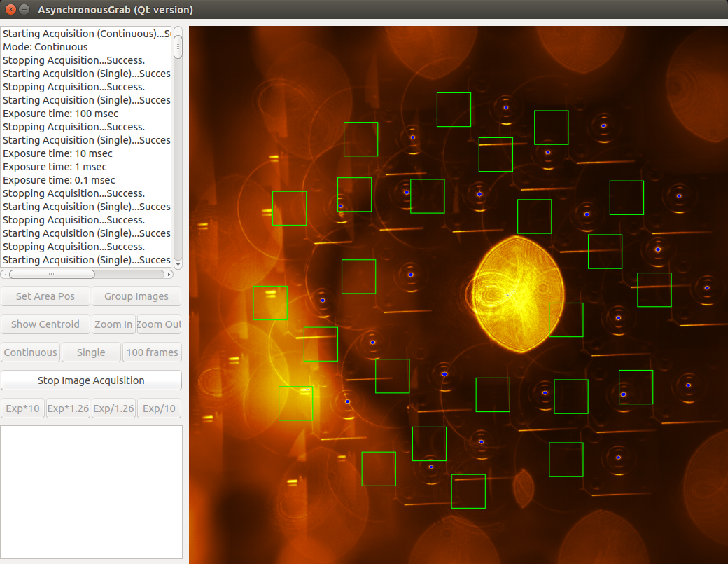Click the Show Centroid button
The width and height of the screenshot is (728, 564).
[45, 324]
